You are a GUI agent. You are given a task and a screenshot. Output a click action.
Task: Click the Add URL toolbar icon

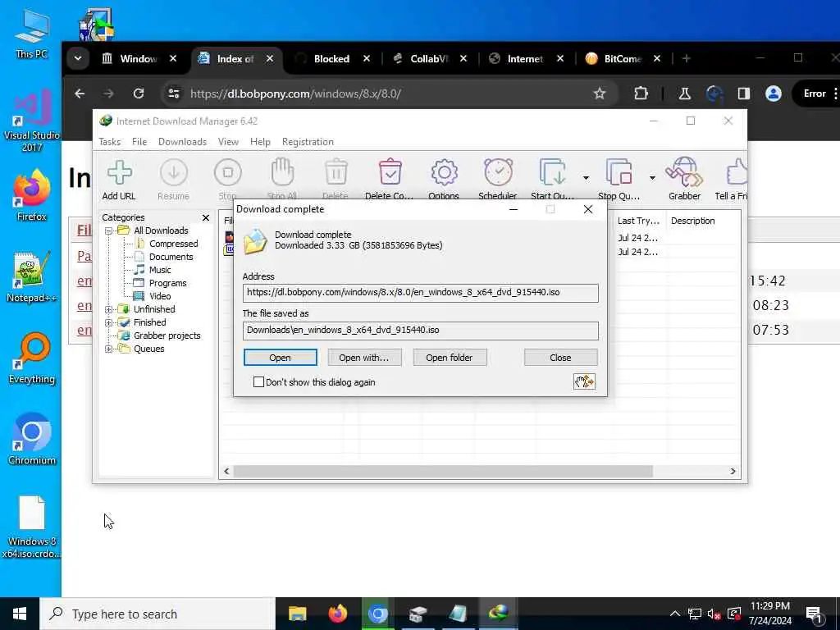click(119, 172)
